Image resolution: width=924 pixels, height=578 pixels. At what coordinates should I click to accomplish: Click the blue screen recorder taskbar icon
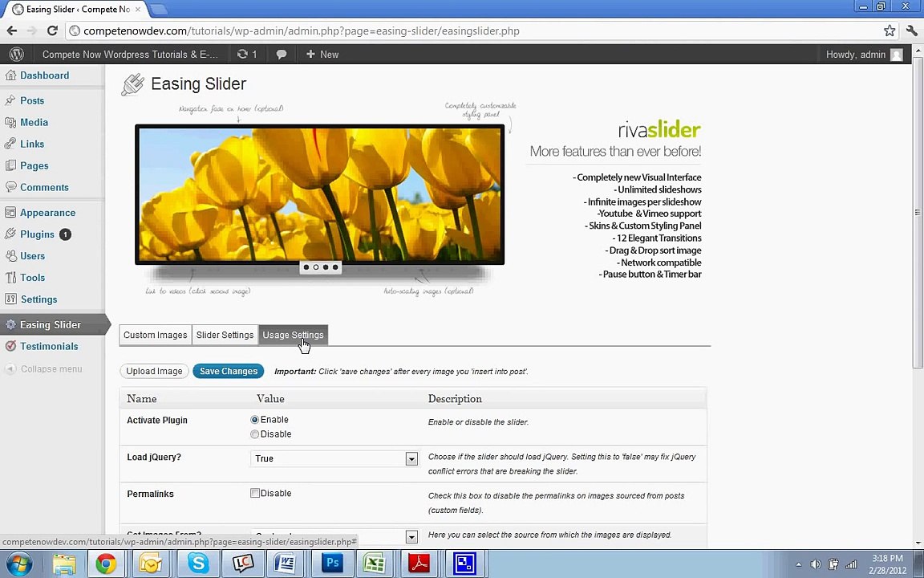coord(464,564)
